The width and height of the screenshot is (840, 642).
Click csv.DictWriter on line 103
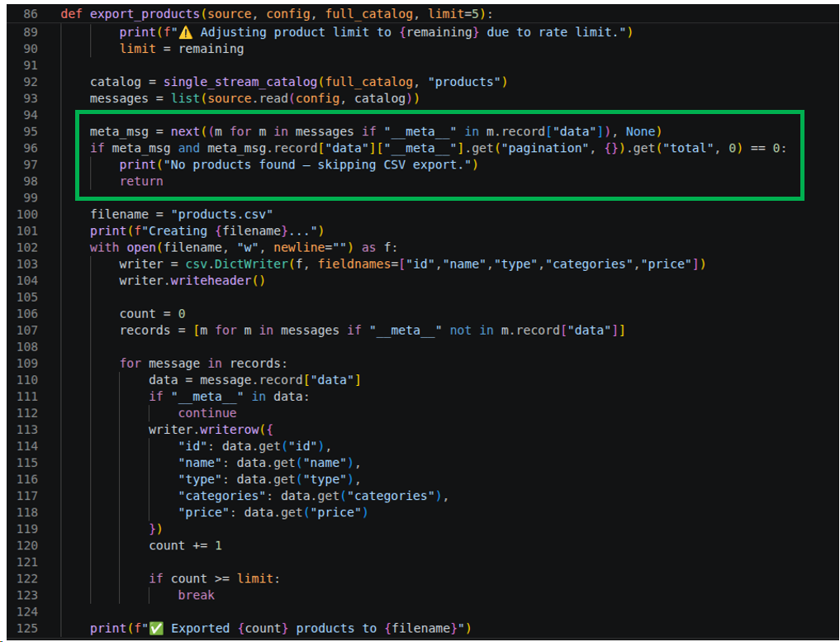237,264
